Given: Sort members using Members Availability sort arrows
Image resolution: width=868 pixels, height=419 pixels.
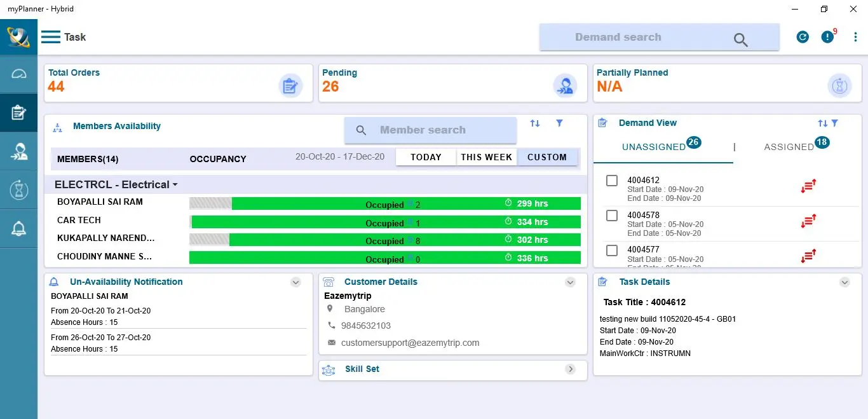Looking at the screenshot, I should [x=535, y=123].
